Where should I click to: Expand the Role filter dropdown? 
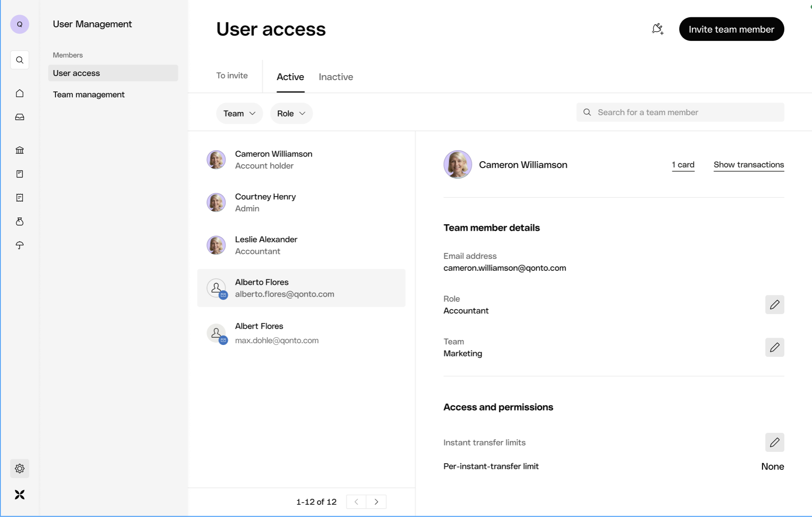pos(291,113)
